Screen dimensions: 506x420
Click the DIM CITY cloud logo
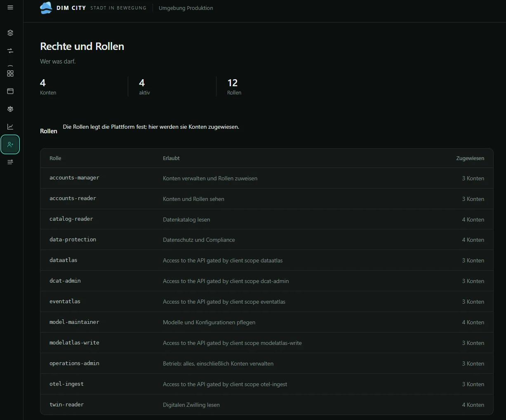click(x=46, y=8)
